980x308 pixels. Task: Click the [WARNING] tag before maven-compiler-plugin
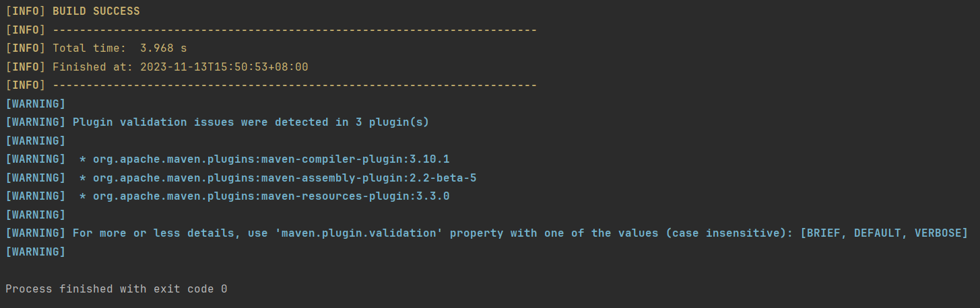36,159
